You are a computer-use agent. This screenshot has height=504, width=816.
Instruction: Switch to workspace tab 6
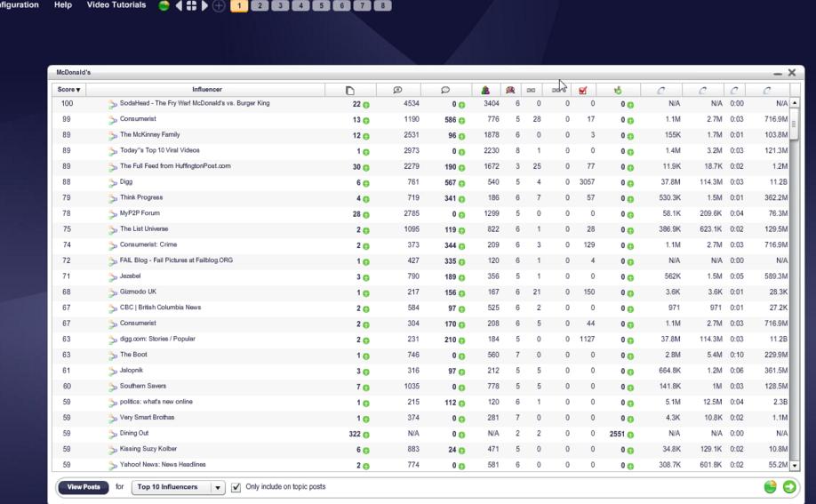[x=342, y=5]
